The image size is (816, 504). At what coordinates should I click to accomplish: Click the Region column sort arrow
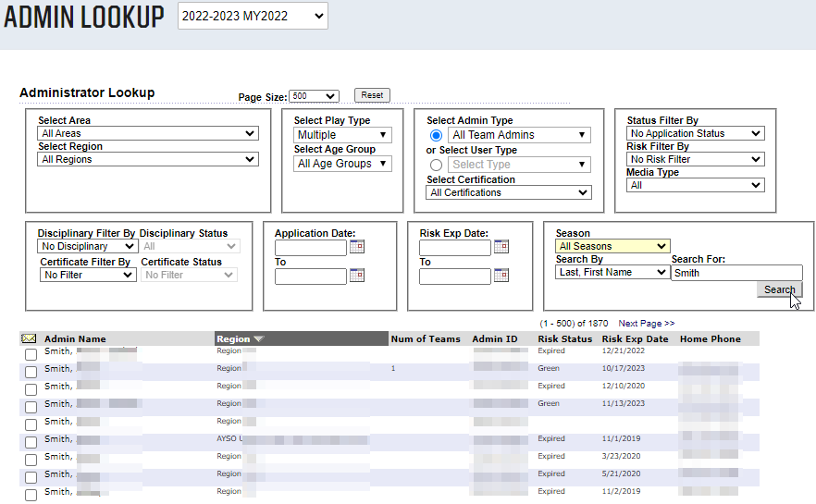pyautogui.click(x=259, y=339)
